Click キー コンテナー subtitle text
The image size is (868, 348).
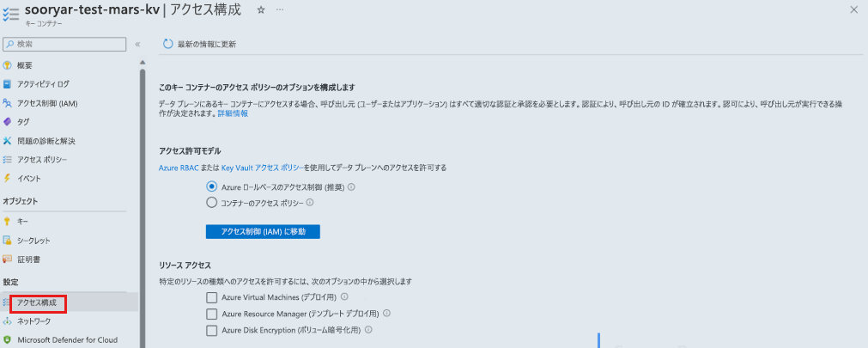pos(43,24)
